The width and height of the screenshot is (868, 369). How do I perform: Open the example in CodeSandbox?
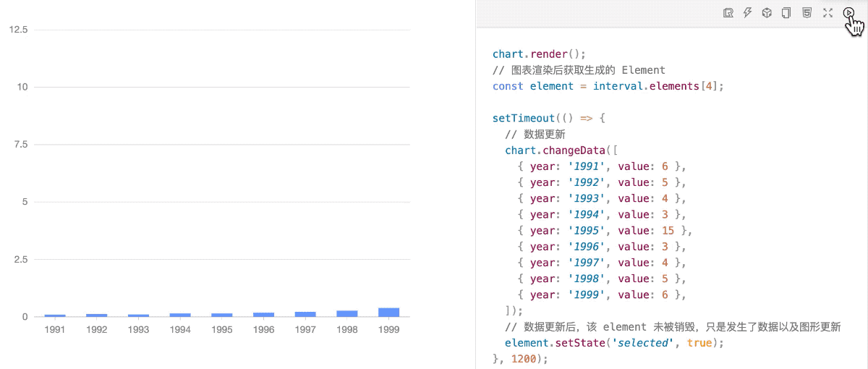coord(767,12)
